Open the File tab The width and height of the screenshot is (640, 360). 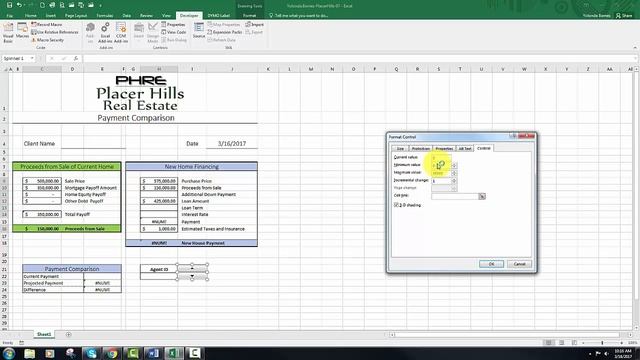(x=10, y=16)
